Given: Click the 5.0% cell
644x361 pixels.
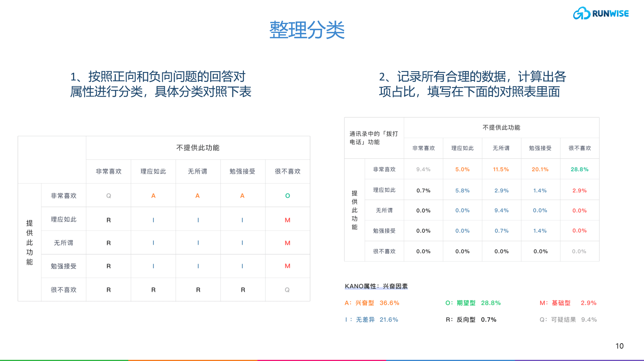Looking at the screenshot, I should coord(462,169).
